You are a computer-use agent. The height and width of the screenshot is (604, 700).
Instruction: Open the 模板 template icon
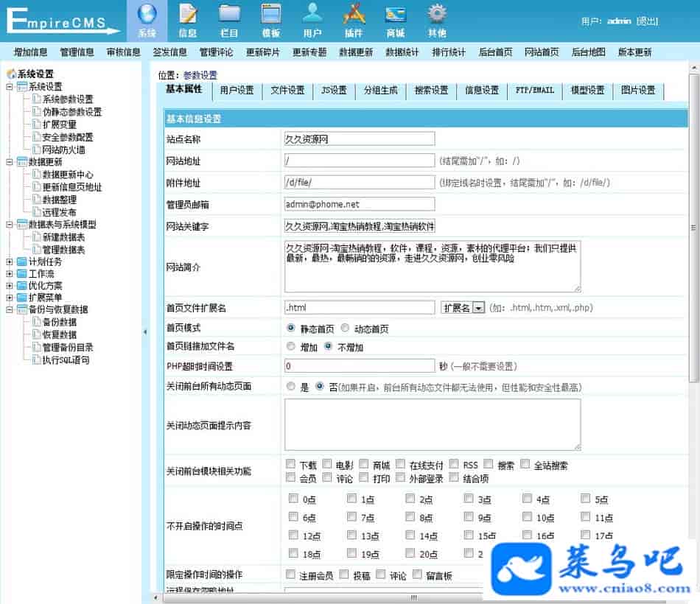(x=271, y=15)
